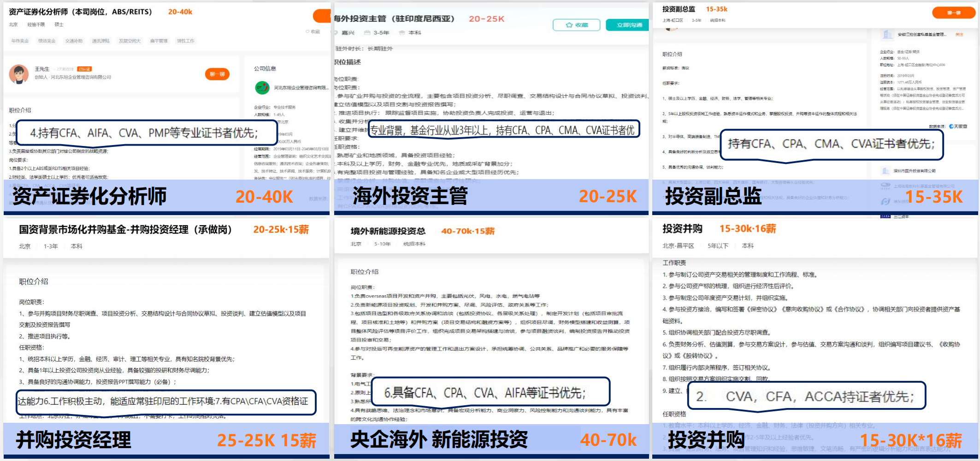Select the 发展空间大 benefit tag
The image size is (980, 461).
click(x=130, y=41)
